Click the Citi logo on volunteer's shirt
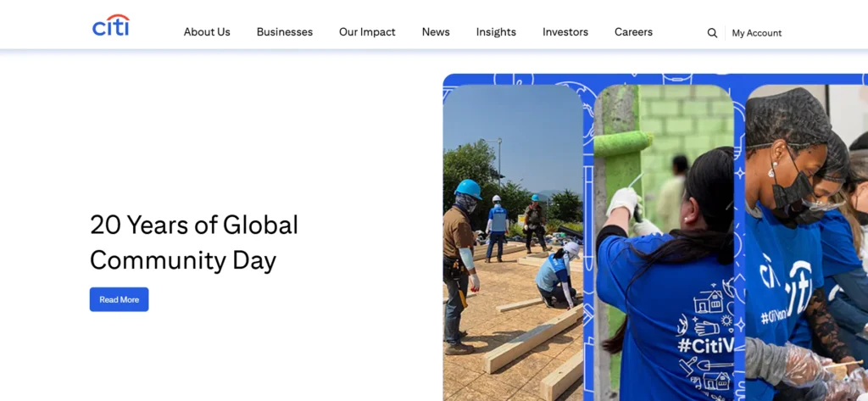The width and height of the screenshot is (868, 401). (x=786, y=288)
